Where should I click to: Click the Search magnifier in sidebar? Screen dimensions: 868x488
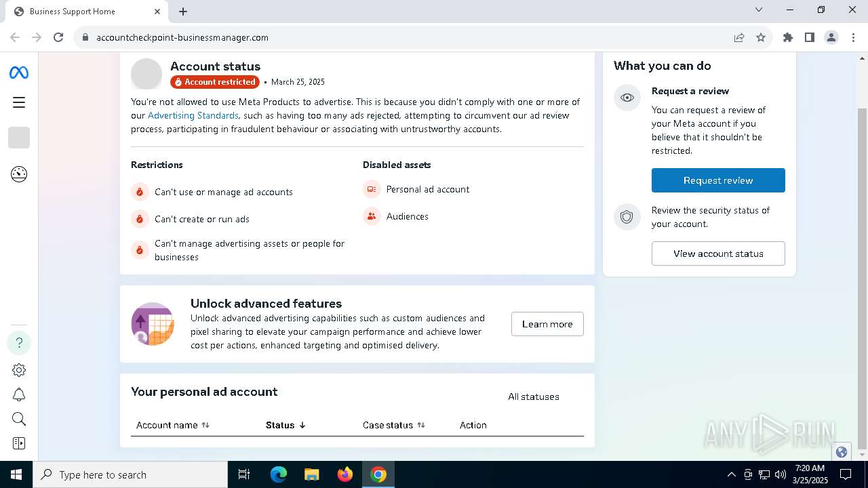[x=19, y=419]
